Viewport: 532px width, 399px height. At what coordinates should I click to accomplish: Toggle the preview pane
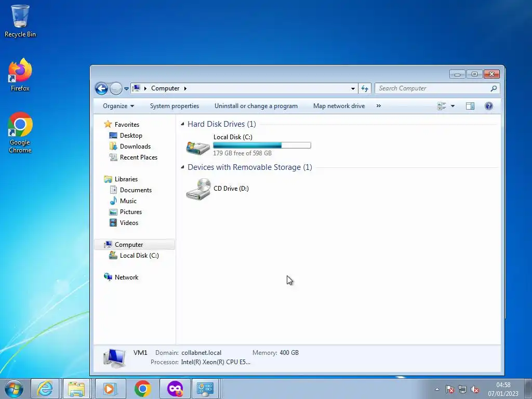tap(470, 106)
